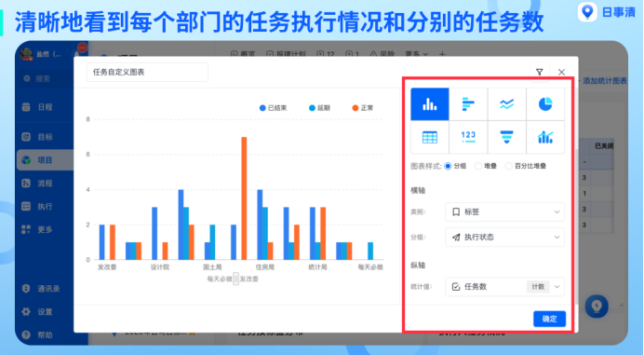
Task: Pick the combined bar-line chart icon
Action: coord(545,137)
